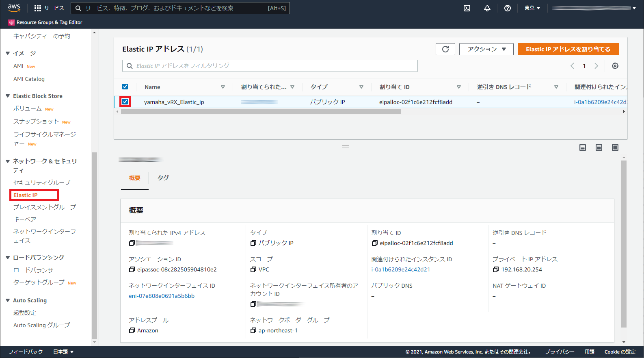This screenshot has height=358, width=644.
Task: Open the help question mark icon
Action: pos(508,8)
